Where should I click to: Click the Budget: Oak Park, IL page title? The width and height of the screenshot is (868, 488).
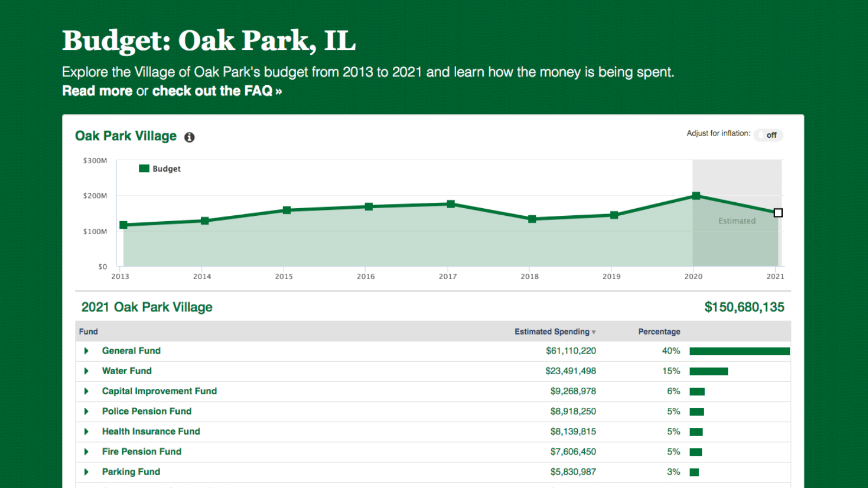coord(209,41)
